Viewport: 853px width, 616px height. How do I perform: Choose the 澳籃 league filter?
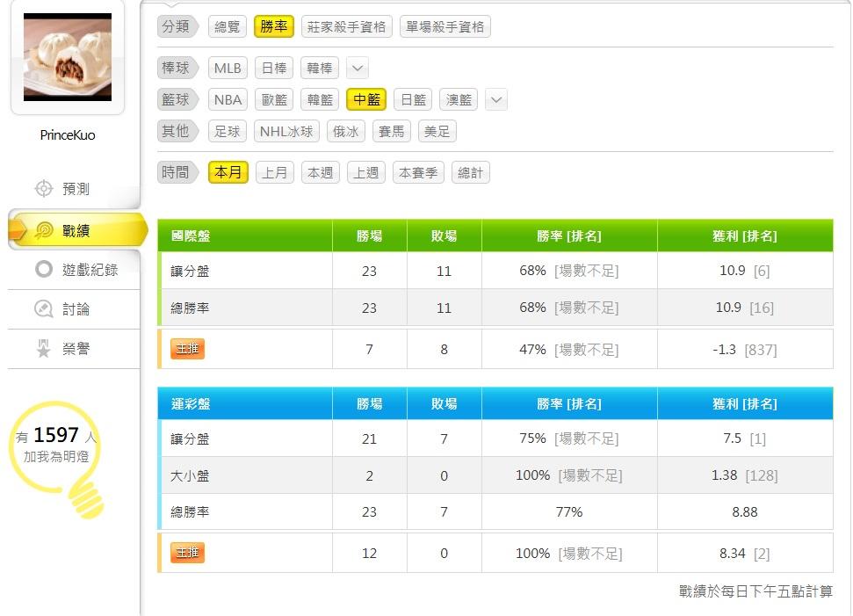click(x=459, y=99)
